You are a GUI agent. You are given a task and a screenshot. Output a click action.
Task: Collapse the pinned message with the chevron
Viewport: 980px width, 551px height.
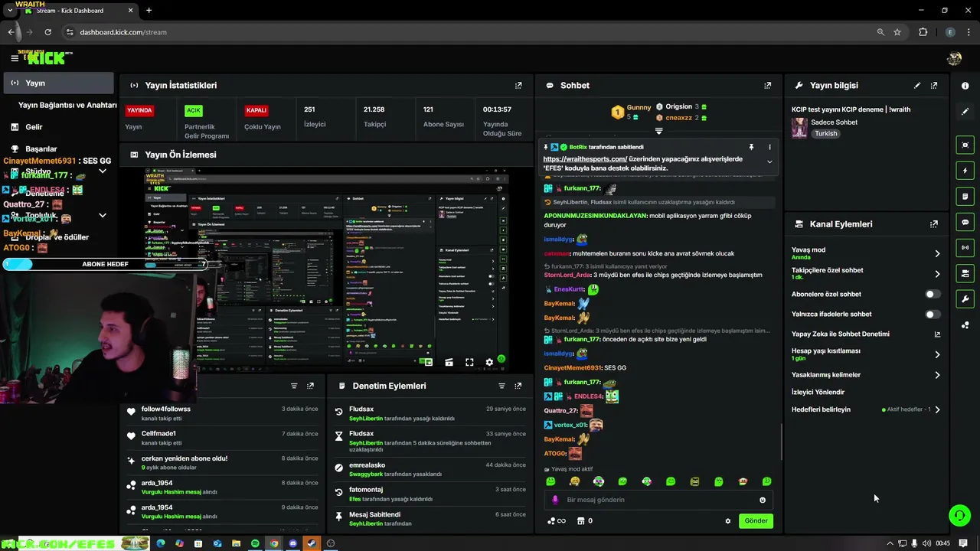click(x=769, y=161)
